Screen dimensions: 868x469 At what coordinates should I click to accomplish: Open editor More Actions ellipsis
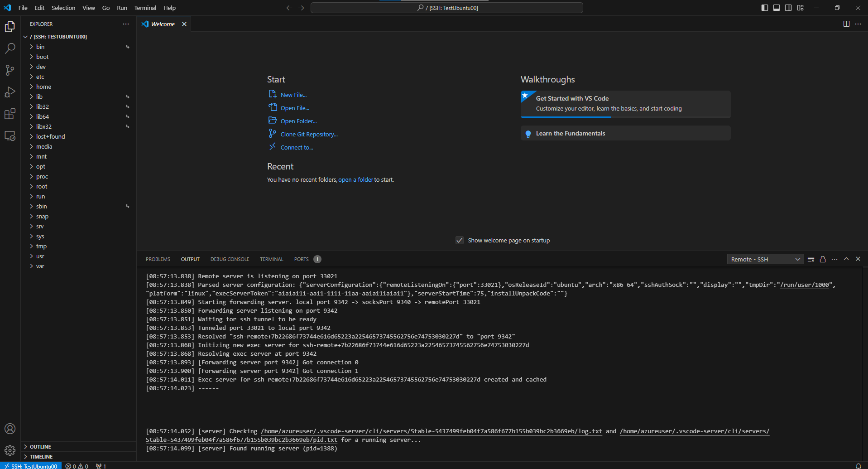pos(858,24)
